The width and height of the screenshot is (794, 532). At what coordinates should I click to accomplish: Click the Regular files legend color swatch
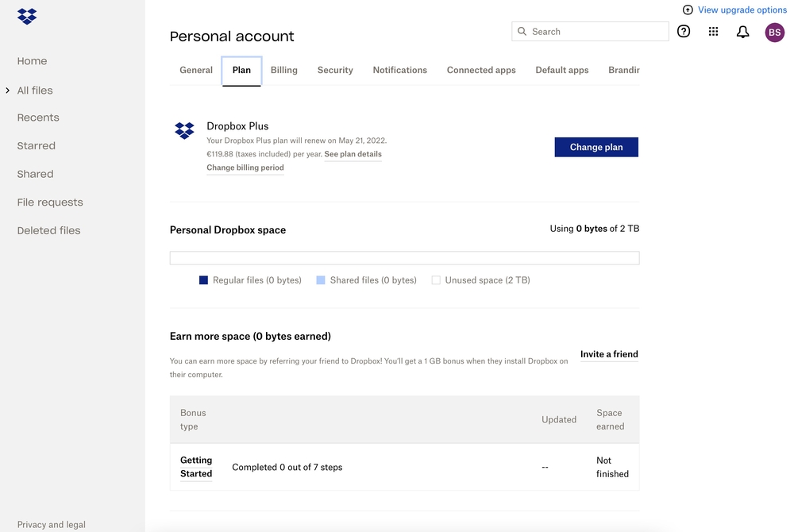(203, 280)
